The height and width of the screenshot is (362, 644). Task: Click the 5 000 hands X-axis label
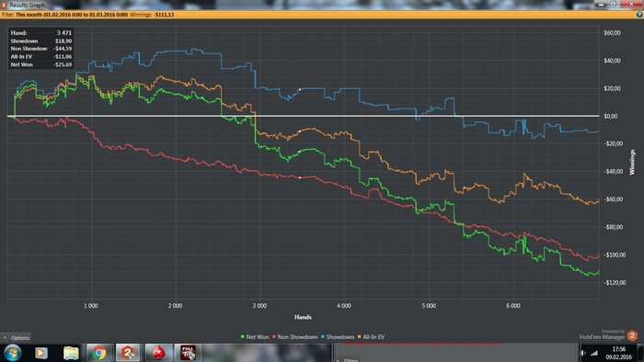click(x=429, y=306)
